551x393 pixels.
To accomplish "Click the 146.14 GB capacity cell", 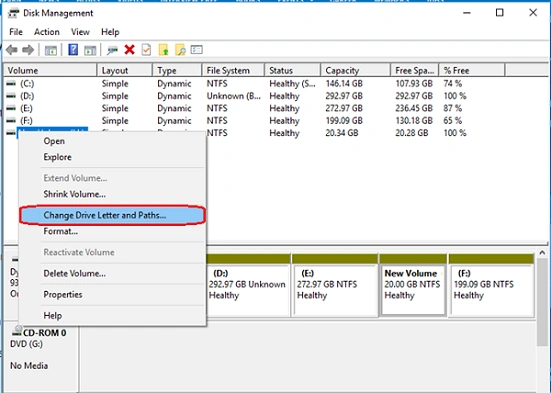I will (344, 84).
